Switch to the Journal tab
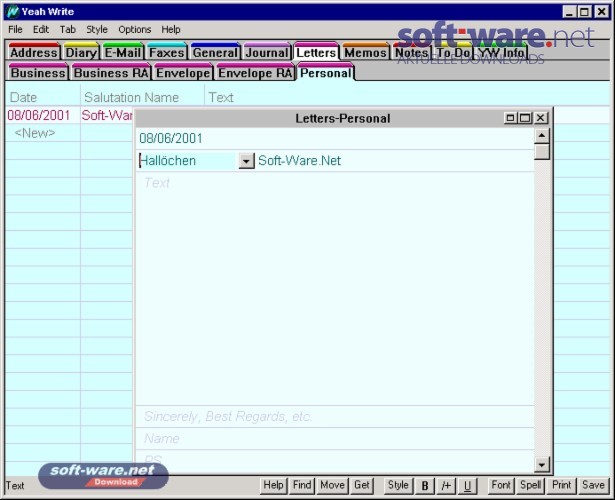 coord(267,52)
